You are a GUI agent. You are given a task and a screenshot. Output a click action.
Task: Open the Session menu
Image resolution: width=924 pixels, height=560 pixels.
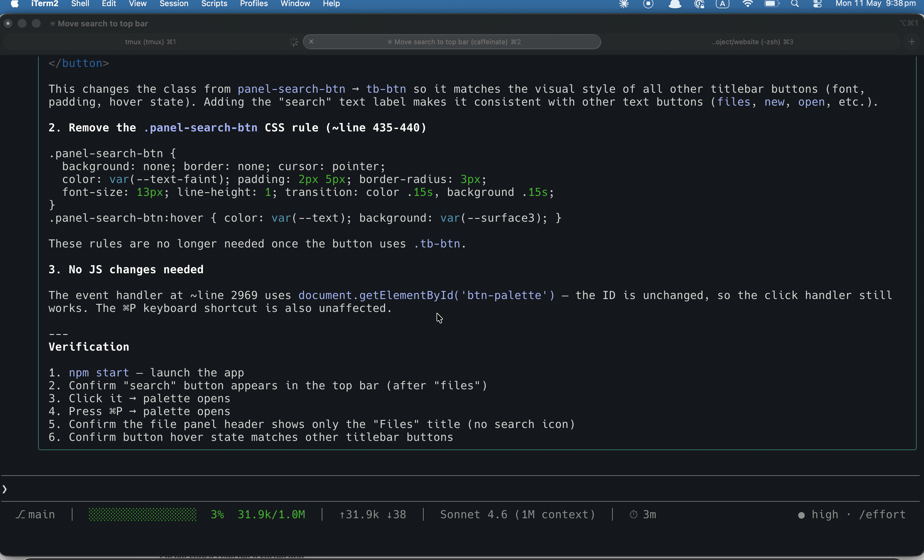pyautogui.click(x=174, y=4)
